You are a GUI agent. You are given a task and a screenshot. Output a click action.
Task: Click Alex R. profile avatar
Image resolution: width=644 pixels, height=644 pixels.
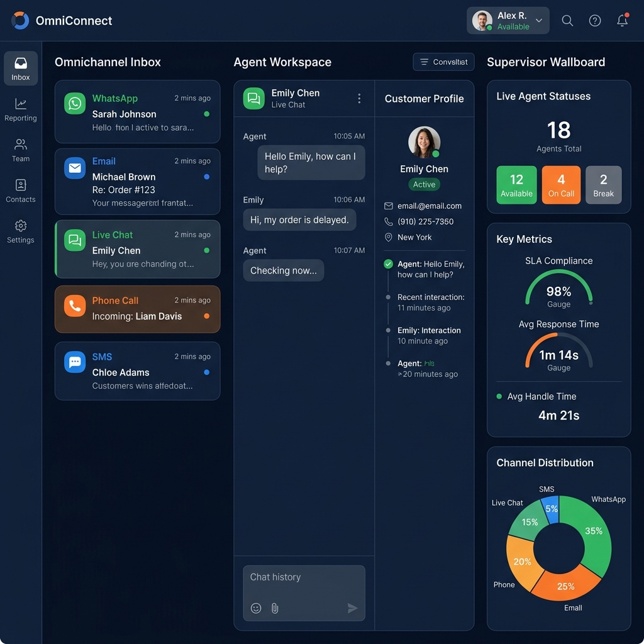point(482,21)
